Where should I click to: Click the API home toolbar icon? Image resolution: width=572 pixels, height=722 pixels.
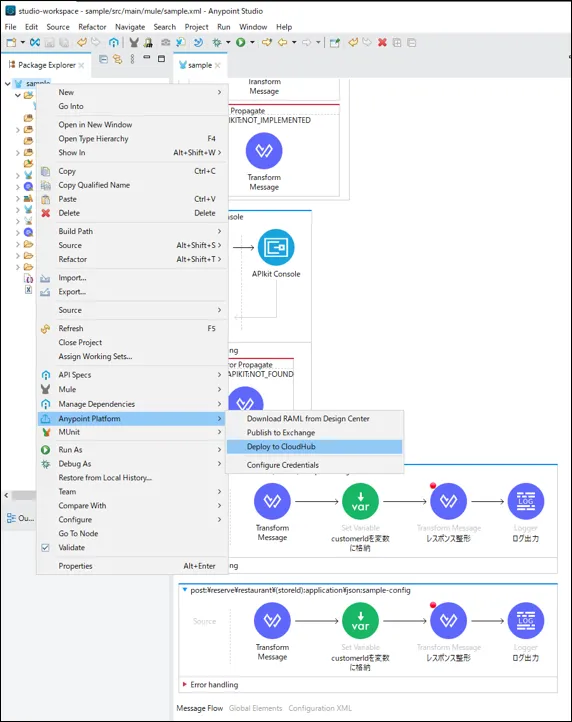(113, 42)
